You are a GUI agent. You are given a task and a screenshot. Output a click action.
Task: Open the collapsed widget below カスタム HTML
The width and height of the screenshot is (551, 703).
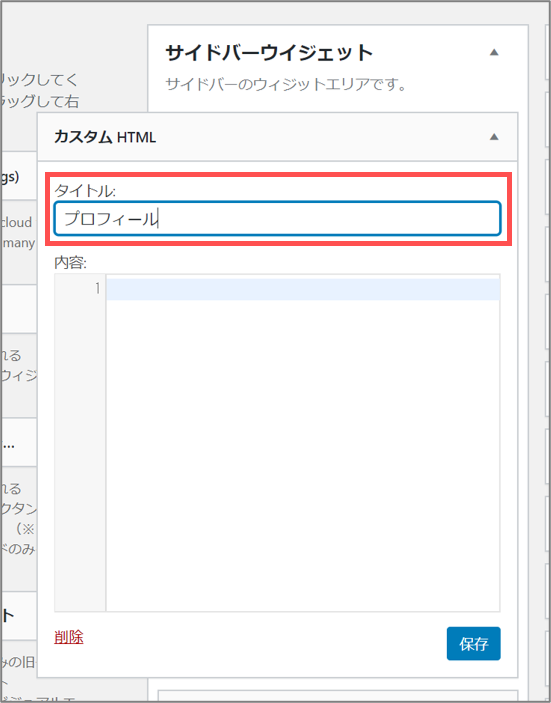point(338,696)
